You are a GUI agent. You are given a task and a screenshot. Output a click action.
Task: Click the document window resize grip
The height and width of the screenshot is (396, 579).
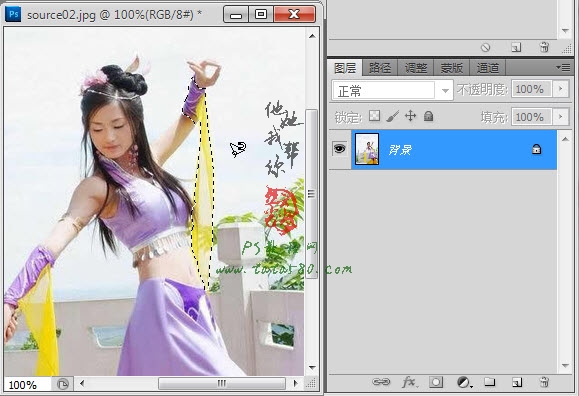311,384
